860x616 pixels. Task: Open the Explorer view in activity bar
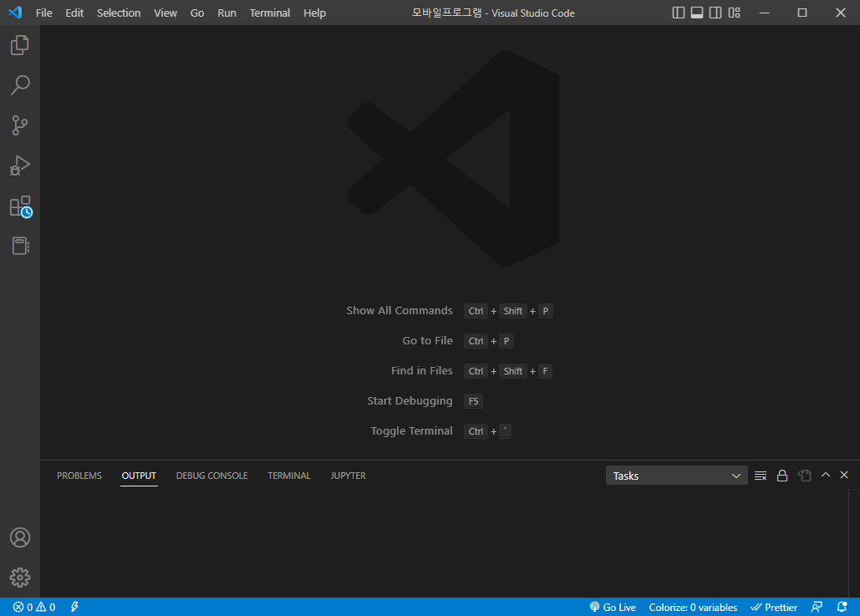20,45
